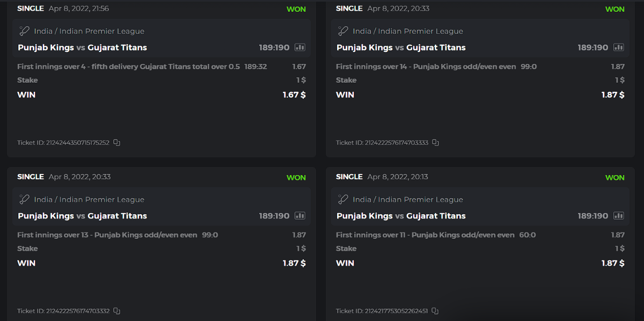Select India category in over 11 bet card
Screen dimensions: 644x321
point(362,200)
